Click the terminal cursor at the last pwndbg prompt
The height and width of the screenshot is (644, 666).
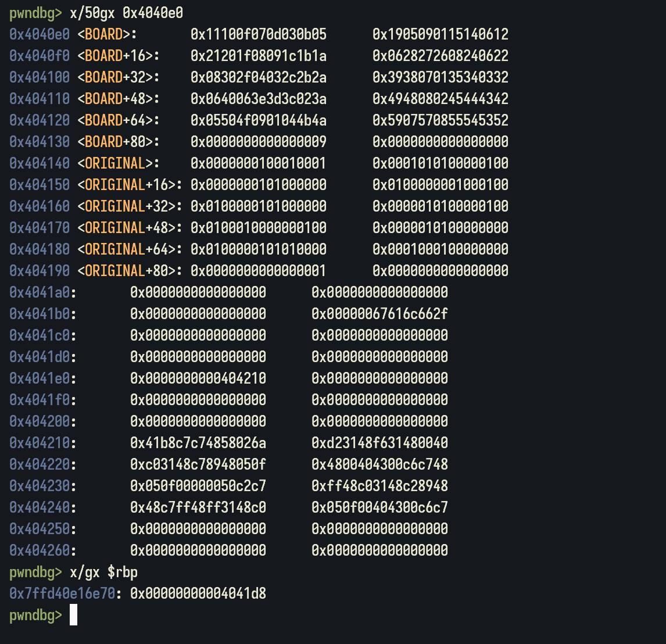[73, 614]
